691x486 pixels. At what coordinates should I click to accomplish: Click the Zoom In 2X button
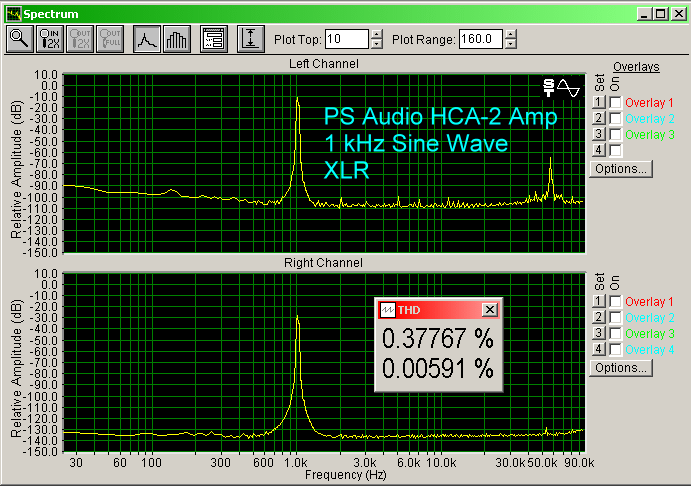coord(49,39)
